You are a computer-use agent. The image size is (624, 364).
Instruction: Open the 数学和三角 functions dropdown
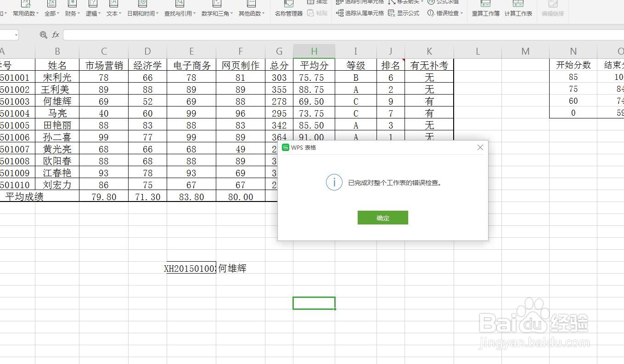(217, 9)
